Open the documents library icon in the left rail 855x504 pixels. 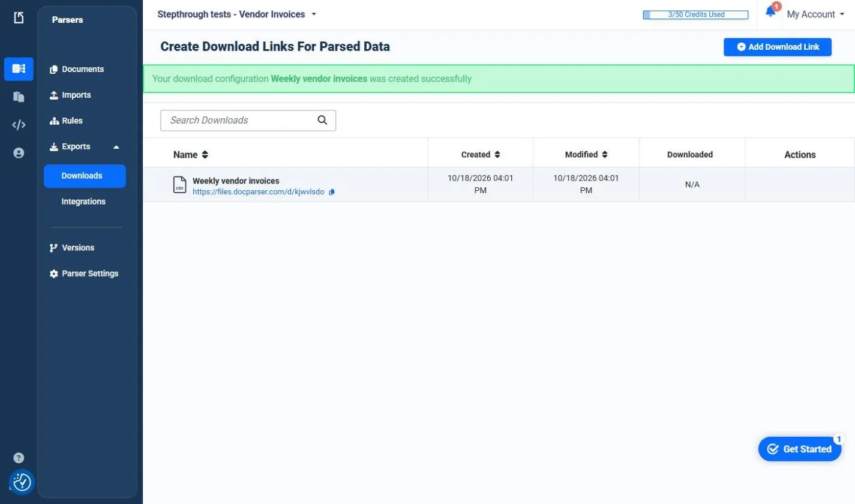point(19,97)
